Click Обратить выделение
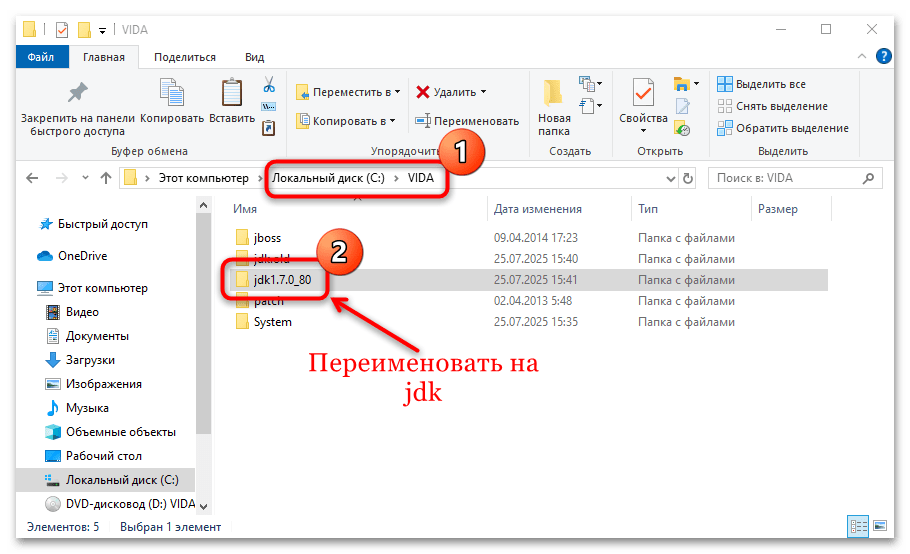Screen dimensions: 910x554 coord(783,128)
